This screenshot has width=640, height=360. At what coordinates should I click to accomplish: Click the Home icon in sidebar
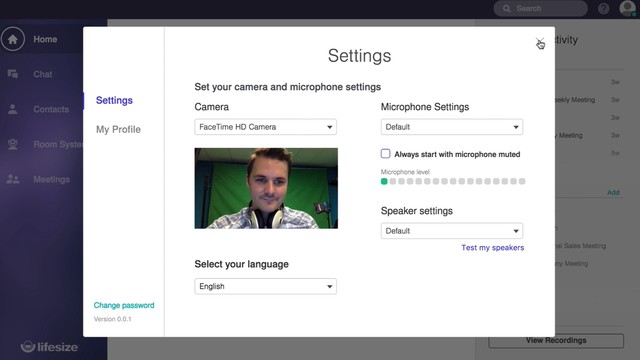(x=13, y=39)
